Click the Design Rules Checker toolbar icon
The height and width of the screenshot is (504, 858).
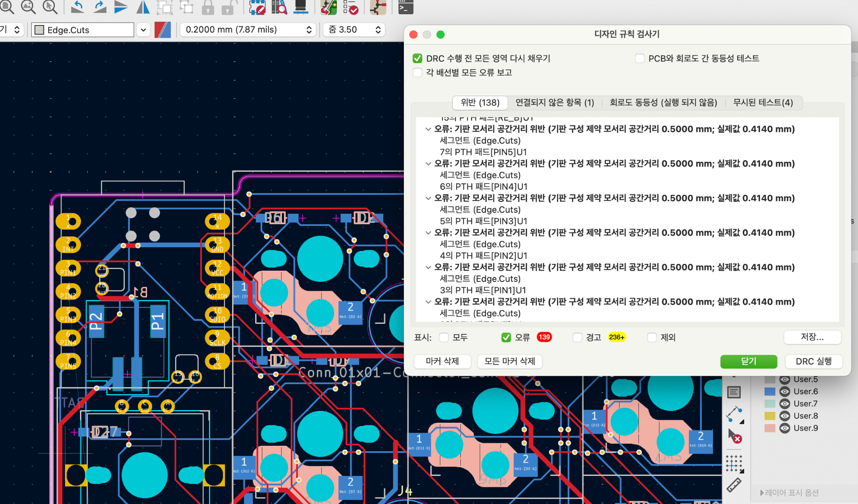pyautogui.click(x=350, y=7)
